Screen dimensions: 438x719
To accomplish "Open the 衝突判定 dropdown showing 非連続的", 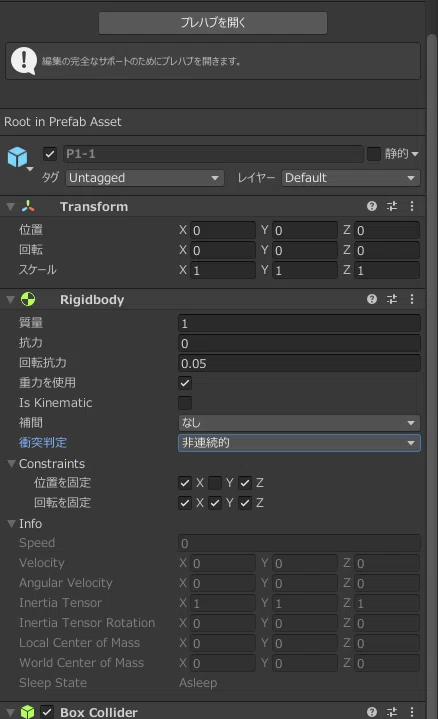I will coord(299,443).
